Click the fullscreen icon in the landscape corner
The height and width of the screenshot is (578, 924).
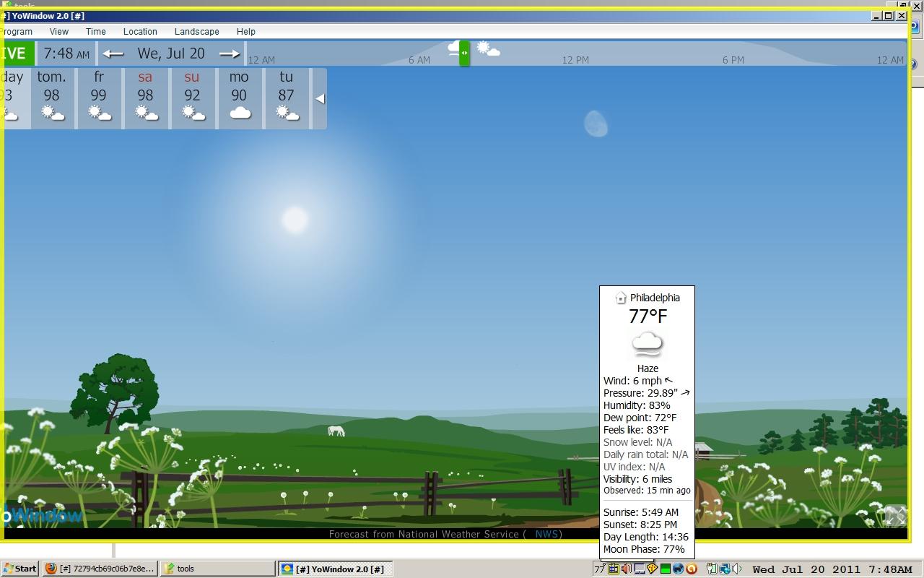[x=894, y=515]
